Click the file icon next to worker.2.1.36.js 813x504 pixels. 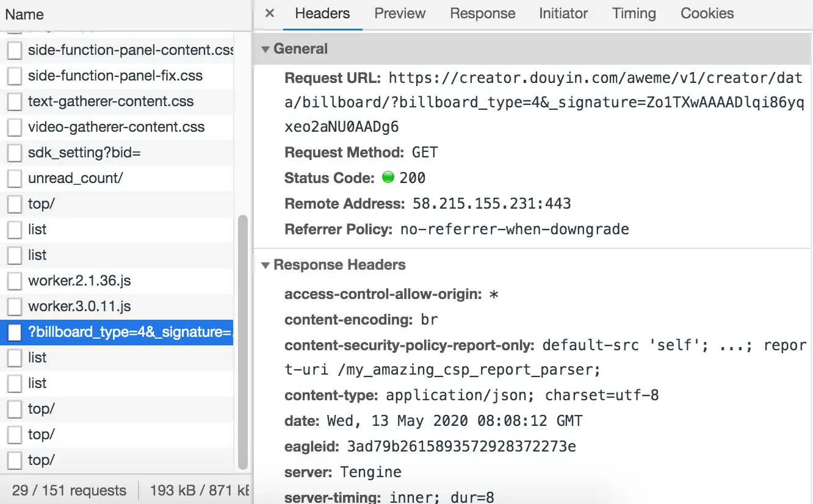(14, 281)
